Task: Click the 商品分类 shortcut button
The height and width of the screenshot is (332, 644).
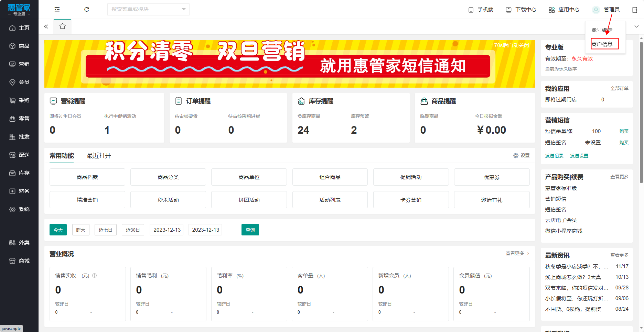Action: click(168, 177)
